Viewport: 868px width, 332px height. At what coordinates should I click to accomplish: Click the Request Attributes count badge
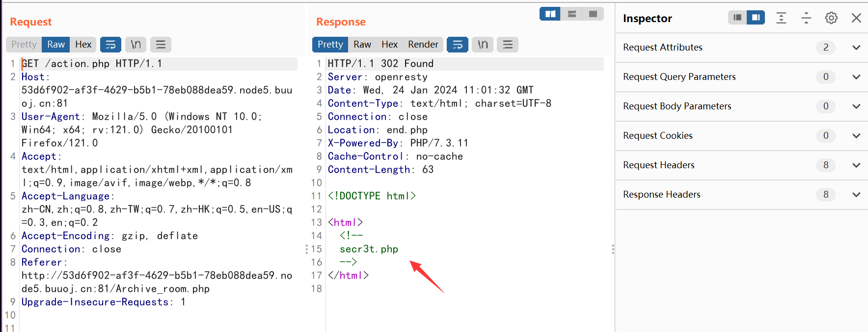826,48
